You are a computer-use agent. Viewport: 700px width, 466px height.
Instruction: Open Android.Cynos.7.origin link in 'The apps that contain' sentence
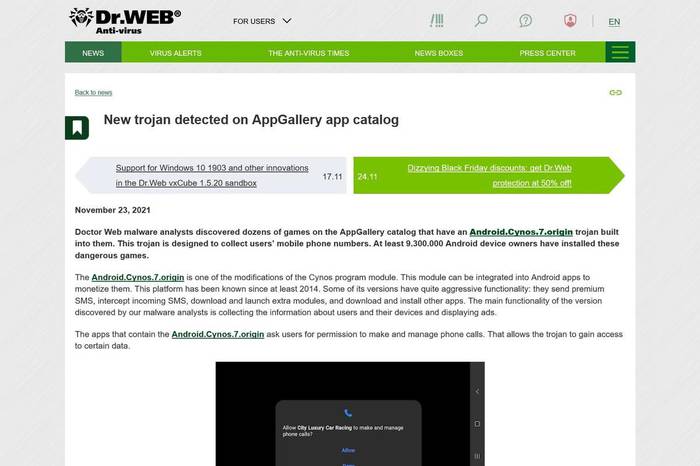point(217,334)
